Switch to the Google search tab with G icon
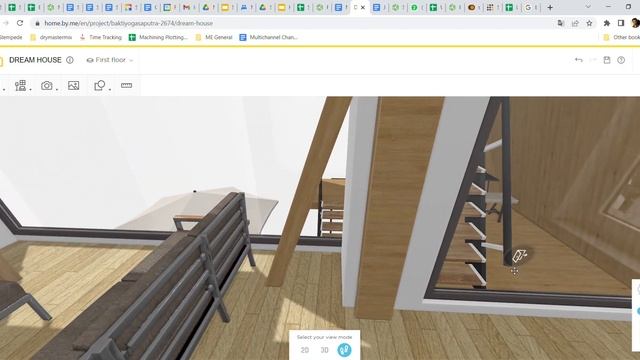Viewport: 640px width, 360px height. (529, 7)
